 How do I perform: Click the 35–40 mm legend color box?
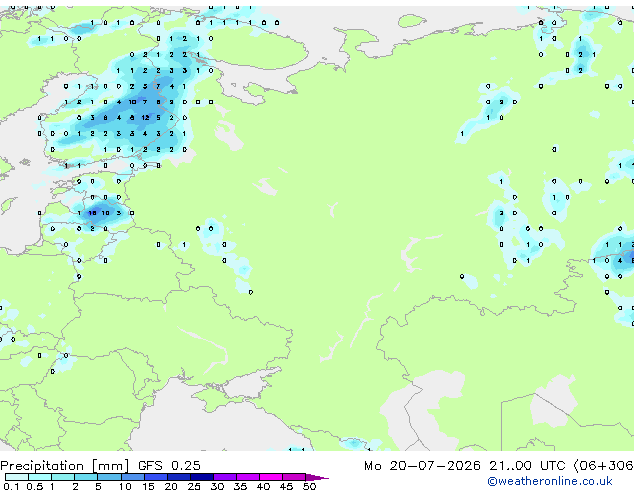click(x=247, y=477)
